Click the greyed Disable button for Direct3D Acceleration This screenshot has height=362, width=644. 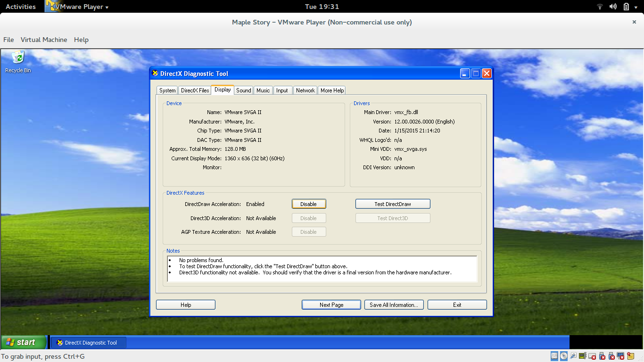pyautogui.click(x=309, y=218)
